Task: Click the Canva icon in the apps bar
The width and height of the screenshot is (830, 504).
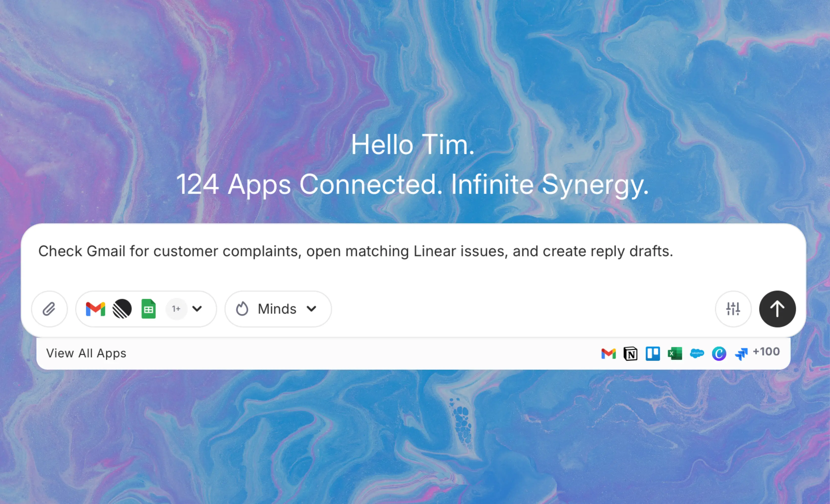Action: [x=719, y=354]
